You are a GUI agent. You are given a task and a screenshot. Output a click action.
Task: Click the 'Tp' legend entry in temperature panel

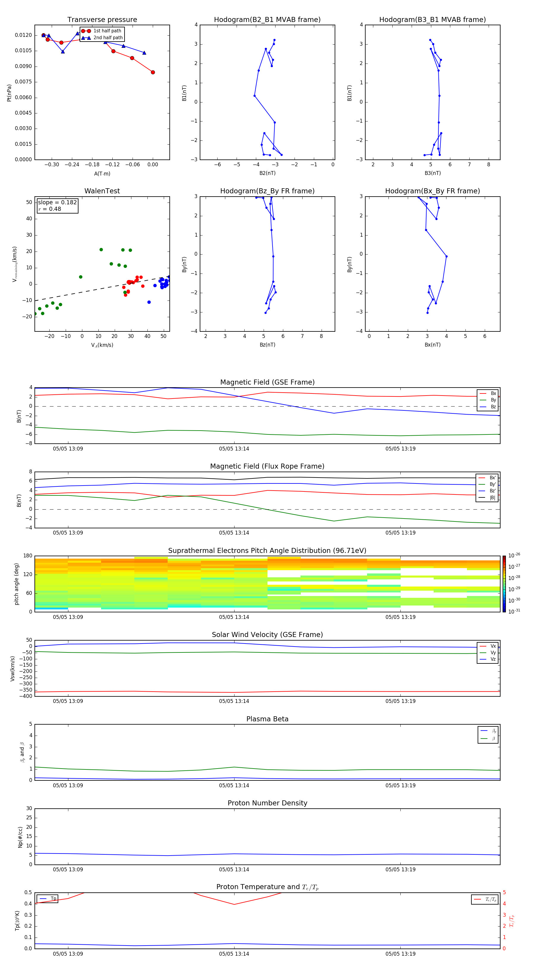tap(48, 899)
